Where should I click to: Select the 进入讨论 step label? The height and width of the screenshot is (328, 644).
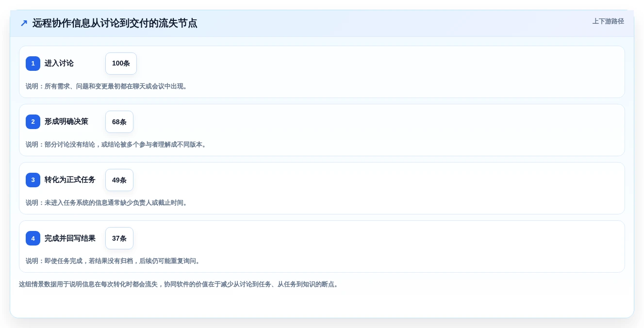[x=59, y=64]
